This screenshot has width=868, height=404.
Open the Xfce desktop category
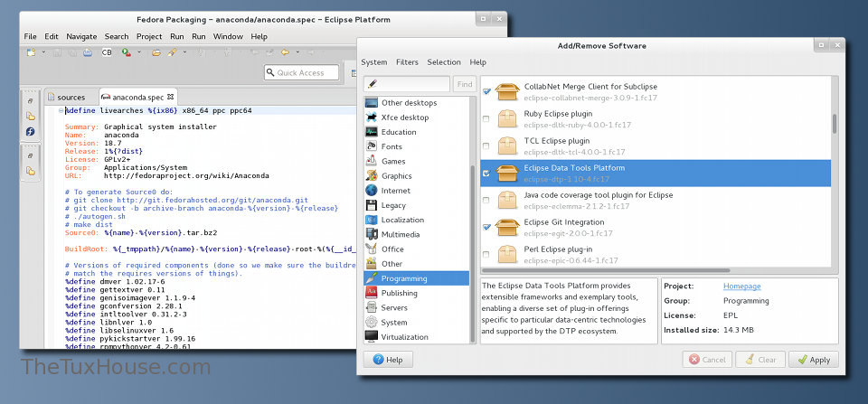(405, 117)
